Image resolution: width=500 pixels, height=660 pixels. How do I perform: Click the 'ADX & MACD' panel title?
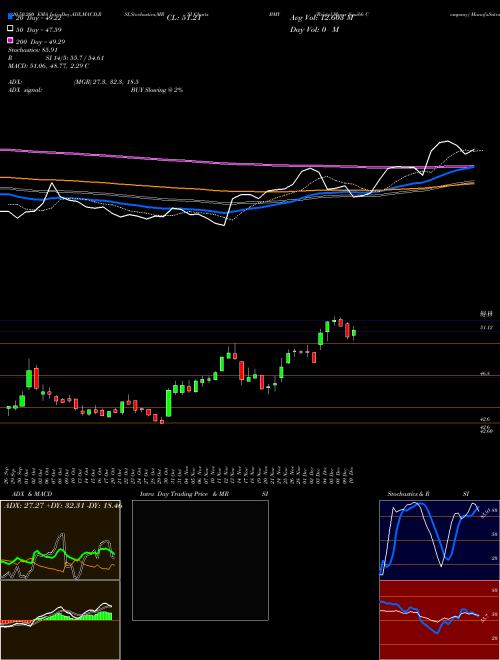[x=32, y=494]
